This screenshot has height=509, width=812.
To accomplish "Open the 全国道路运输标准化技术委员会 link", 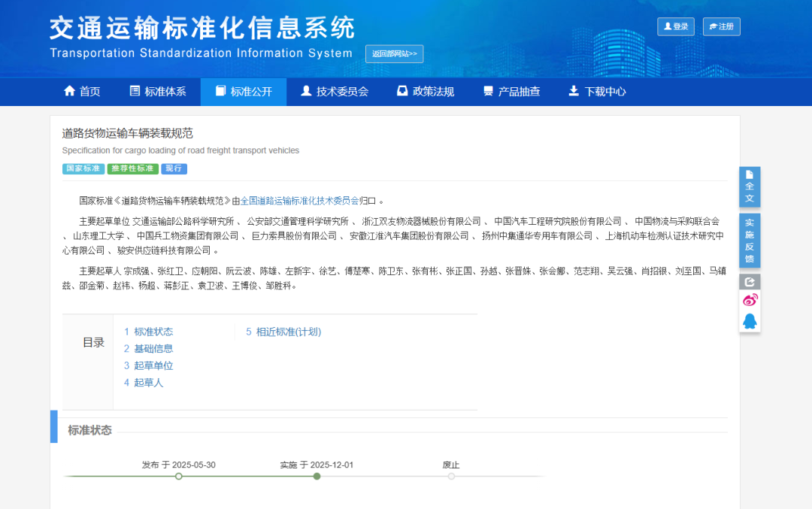I will [299, 201].
